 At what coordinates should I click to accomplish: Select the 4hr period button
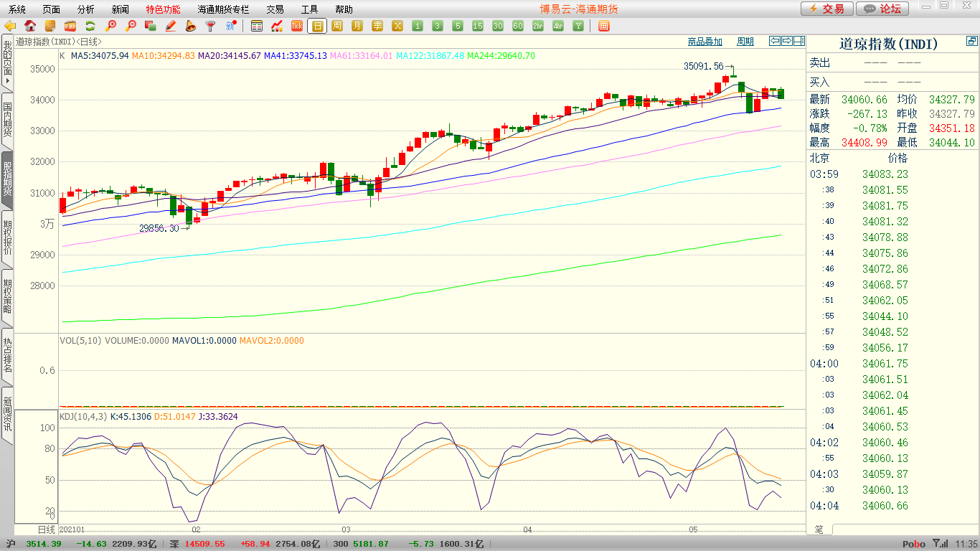[x=558, y=27]
